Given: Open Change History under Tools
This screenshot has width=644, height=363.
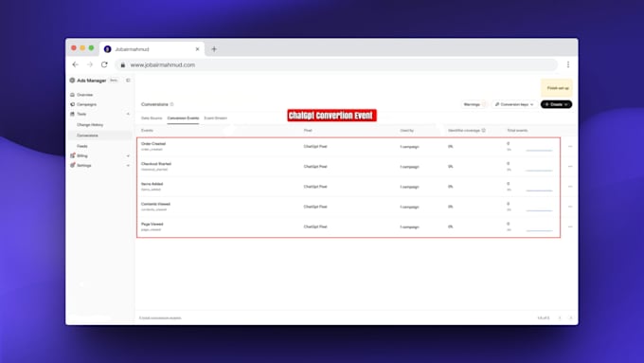Looking at the screenshot, I should coord(90,124).
